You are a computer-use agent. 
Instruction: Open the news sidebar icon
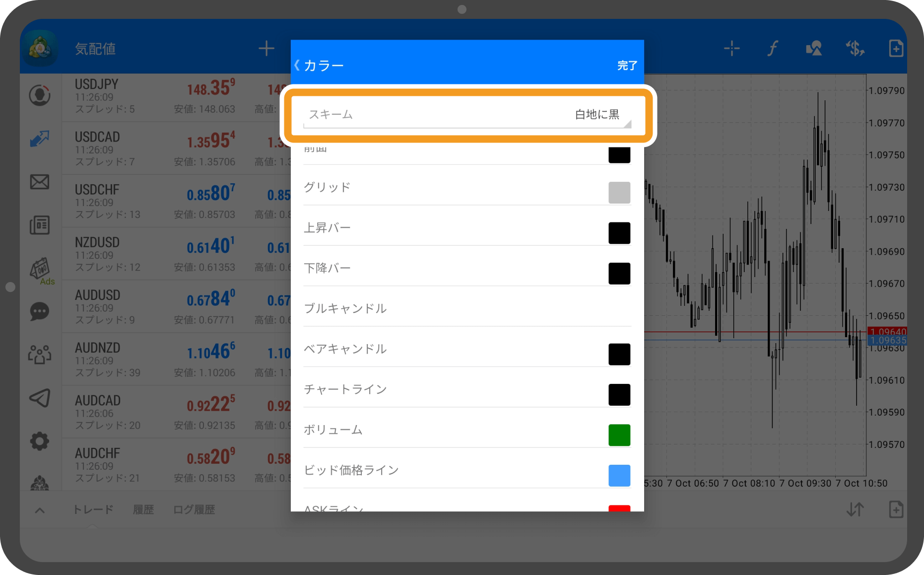pyautogui.click(x=40, y=225)
